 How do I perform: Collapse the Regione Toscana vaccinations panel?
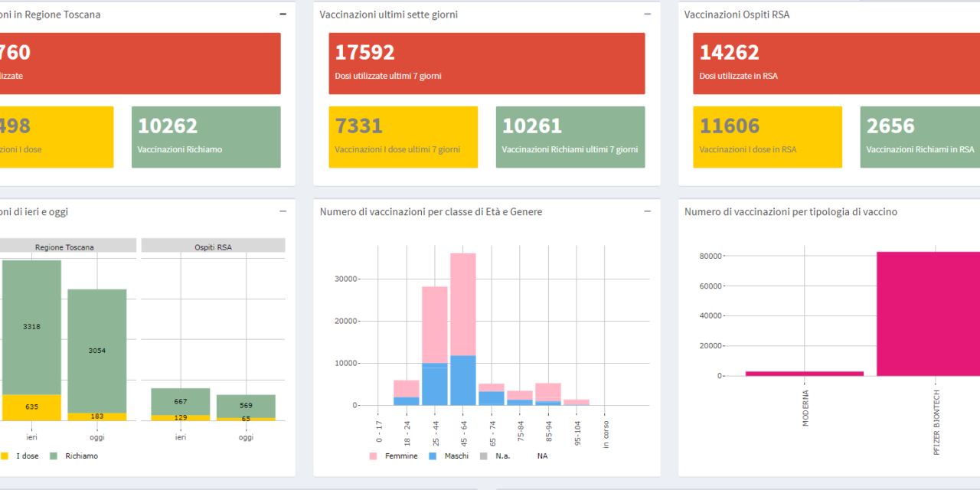283,14
